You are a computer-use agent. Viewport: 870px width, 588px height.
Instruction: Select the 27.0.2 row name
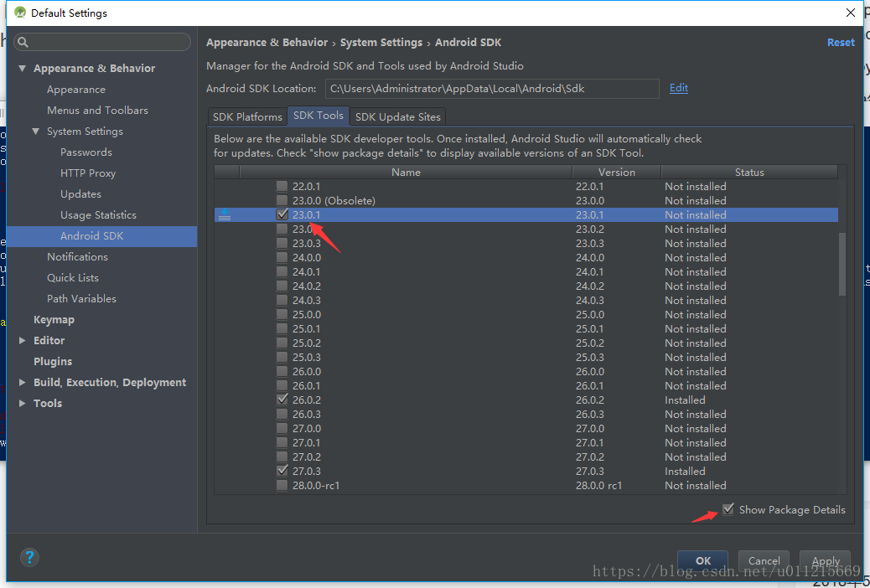click(307, 457)
